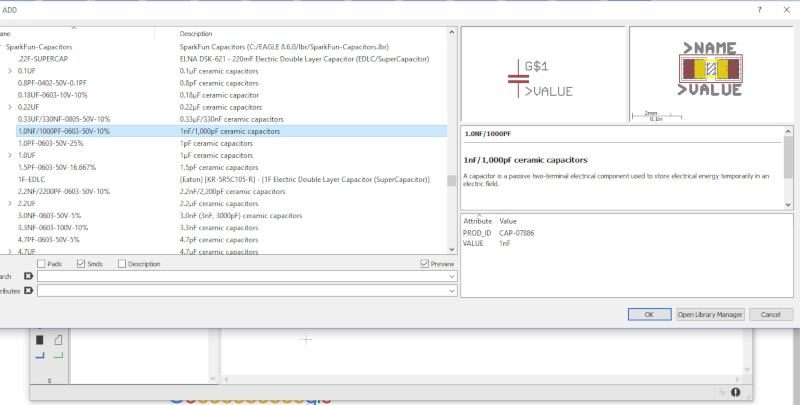Viewport: 800px width, 405px height.
Task: Click scroll-down arrow of the device list
Action: pos(452,249)
